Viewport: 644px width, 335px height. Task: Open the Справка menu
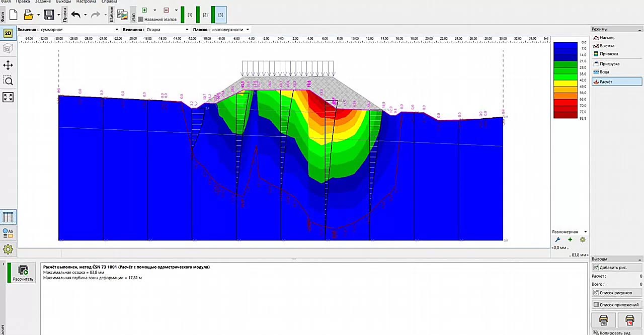coord(109,2)
